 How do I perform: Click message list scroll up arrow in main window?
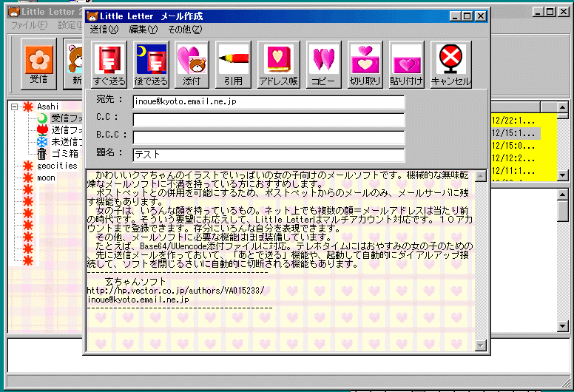click(563, 107)
